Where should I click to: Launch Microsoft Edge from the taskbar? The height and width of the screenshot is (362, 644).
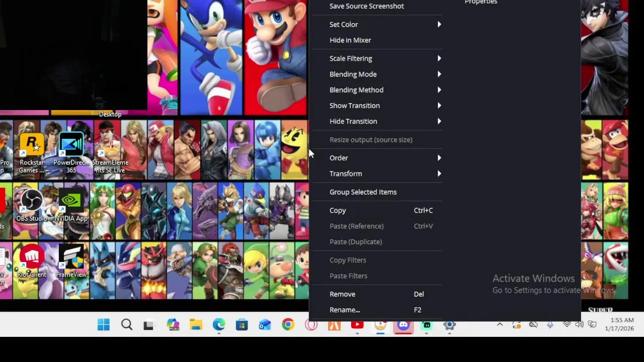click(x=219, y=325)
